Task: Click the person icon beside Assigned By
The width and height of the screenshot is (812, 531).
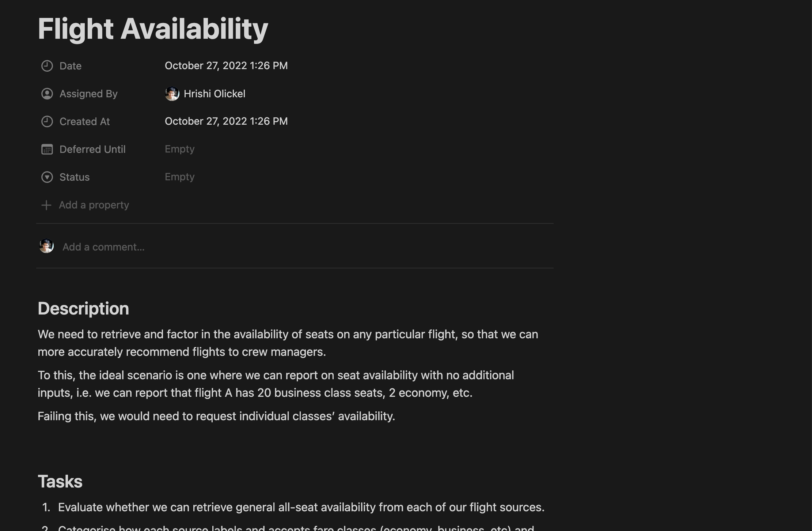Action: point(47,94)
